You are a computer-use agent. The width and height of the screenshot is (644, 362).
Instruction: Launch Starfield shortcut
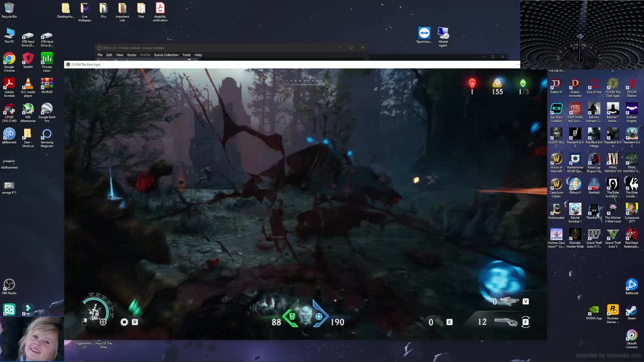[594, 187]
